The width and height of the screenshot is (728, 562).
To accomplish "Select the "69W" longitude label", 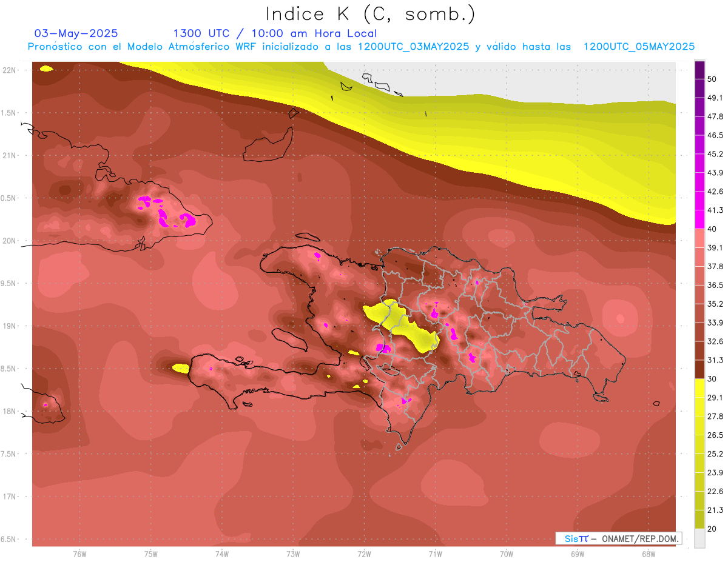I will tap(578, 554).
